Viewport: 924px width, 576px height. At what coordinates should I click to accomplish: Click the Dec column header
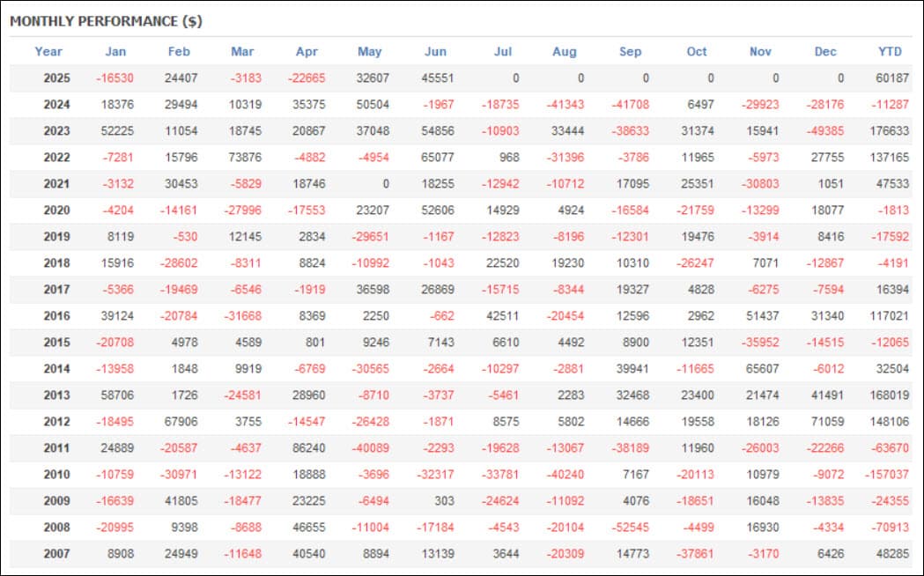click(825, 51)
